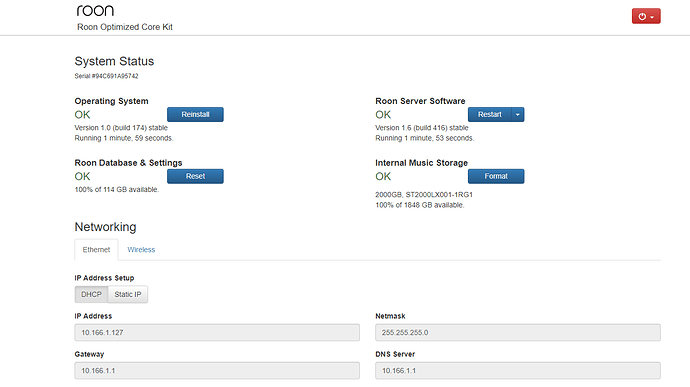Image resolution: width=690 pixels, height=387 pixels.
Task: Click the Internal Music Storage OK status
Action: (x=383, y=177)
